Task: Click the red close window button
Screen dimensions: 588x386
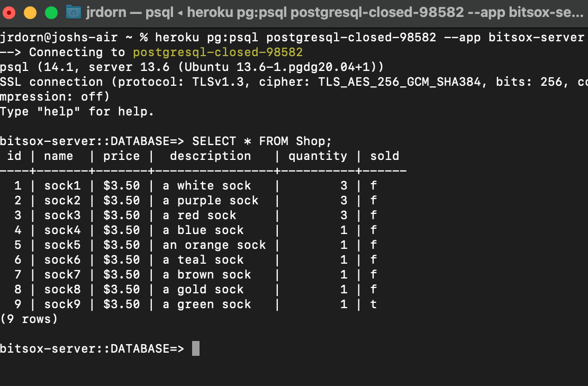Action: tap(8, 13)
